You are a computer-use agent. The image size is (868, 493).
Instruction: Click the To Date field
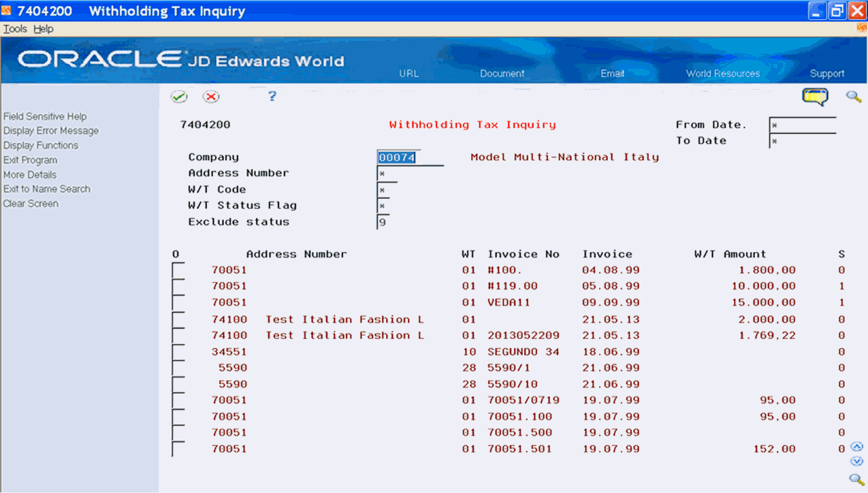pyautogui.click(x=803, y=141)
